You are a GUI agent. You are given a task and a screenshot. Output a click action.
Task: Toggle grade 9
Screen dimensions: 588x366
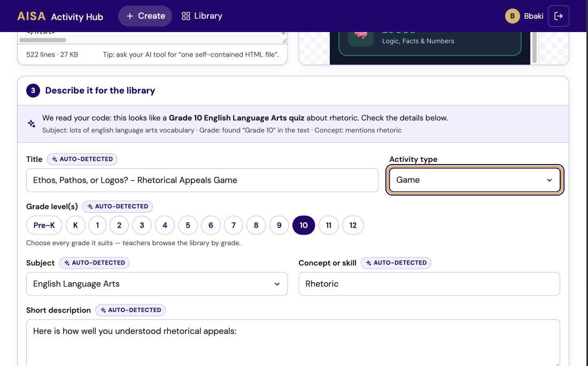click(279, 225)
